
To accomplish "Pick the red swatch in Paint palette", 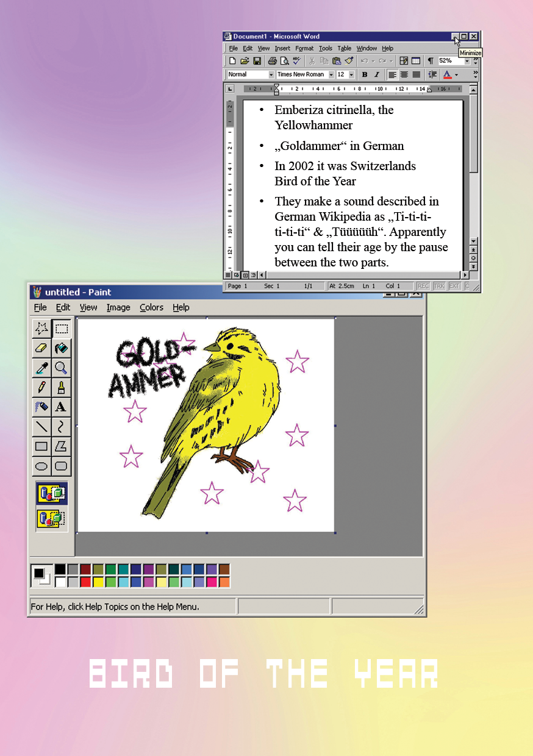I will [x=85, y=582].
